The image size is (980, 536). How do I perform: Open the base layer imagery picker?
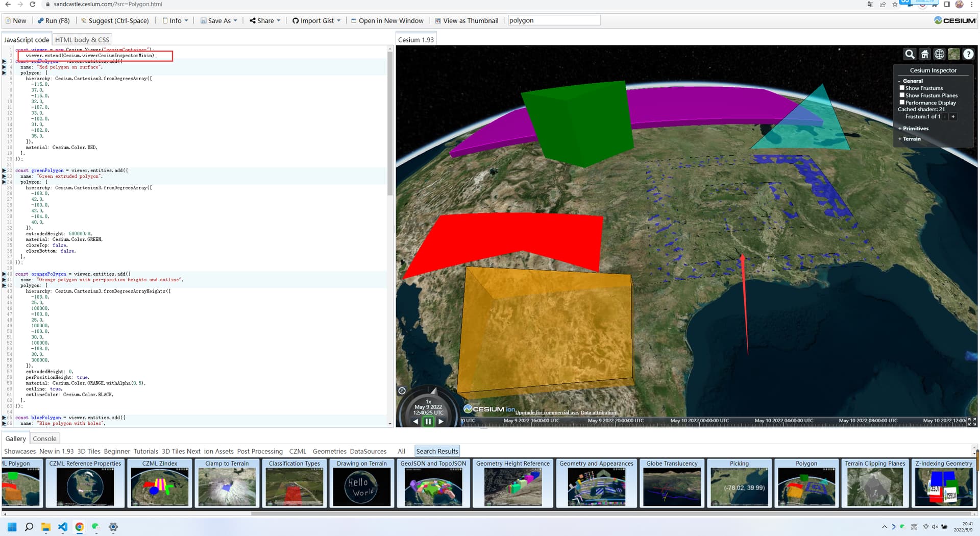pyautogui.click(x=953, y=54)
